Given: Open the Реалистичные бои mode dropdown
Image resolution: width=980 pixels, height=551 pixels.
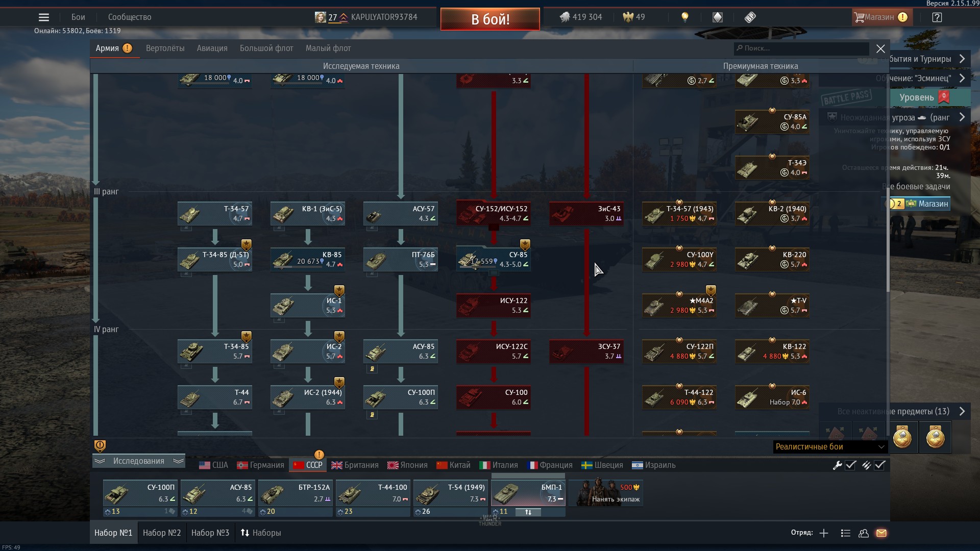Looking at the screenshot, I should click(x=830, y=447).
